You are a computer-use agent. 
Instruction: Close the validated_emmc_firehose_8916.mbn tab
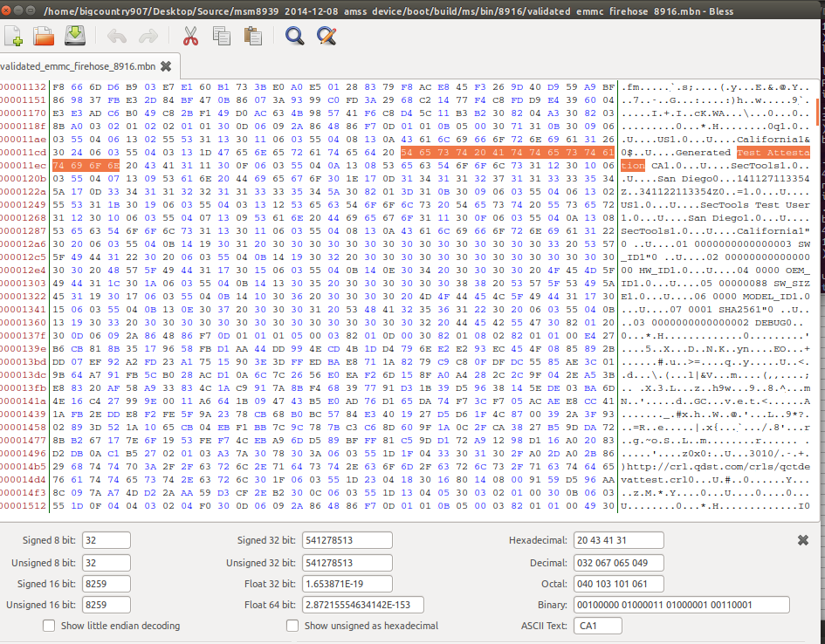(166, 66)
